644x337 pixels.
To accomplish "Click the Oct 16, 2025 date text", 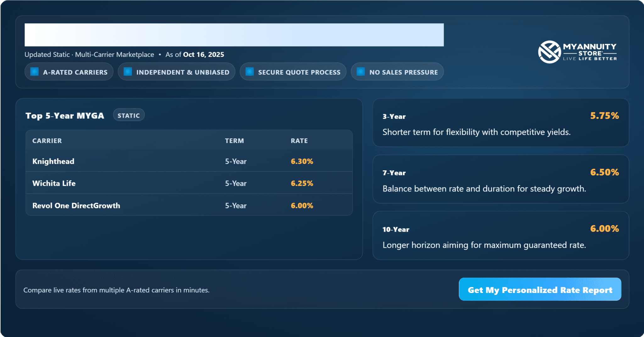I will [203, 55].
